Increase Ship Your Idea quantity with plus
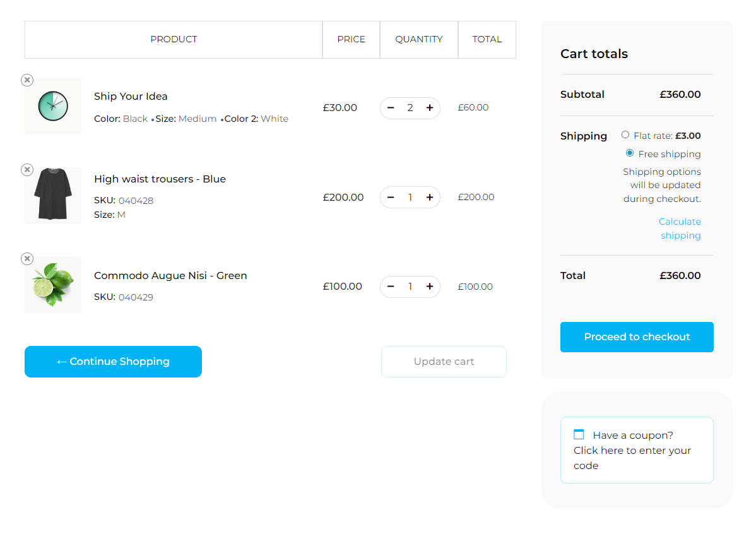The width and height of the screenshot is (756, 541). tap(430, 108)
